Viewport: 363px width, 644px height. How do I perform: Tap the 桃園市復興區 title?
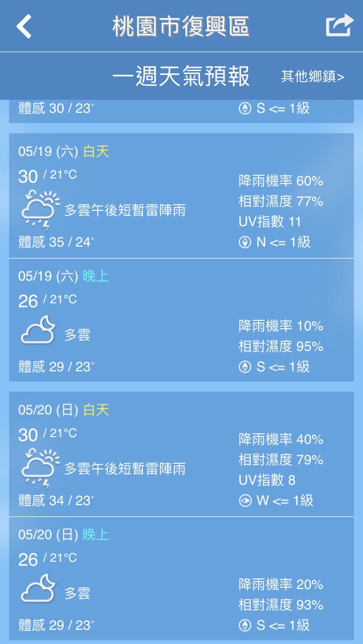pyautogui.click(x=181, y=27)
